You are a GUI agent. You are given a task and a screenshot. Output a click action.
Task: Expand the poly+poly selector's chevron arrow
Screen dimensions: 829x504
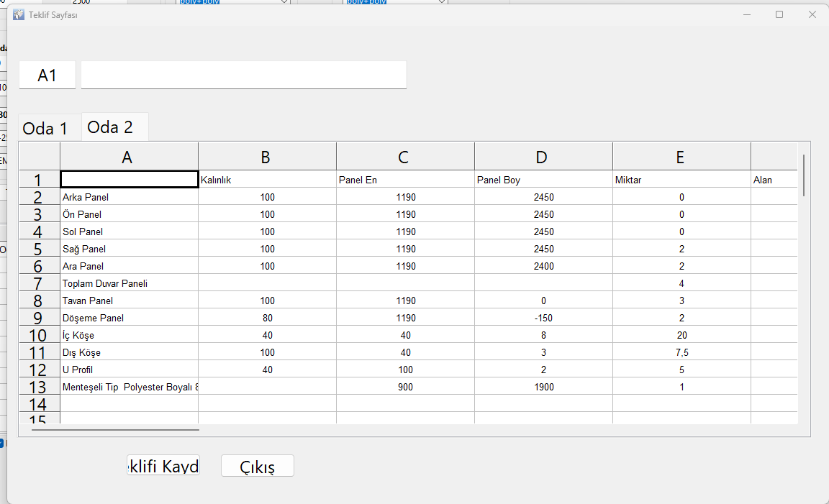285,2
